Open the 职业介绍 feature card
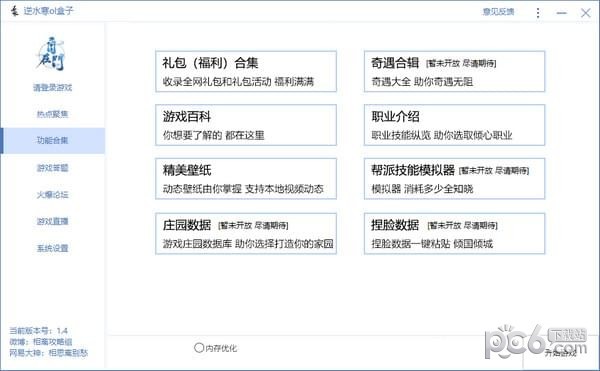The height and width of the screenshot is (371, 600). click(454, 125)
